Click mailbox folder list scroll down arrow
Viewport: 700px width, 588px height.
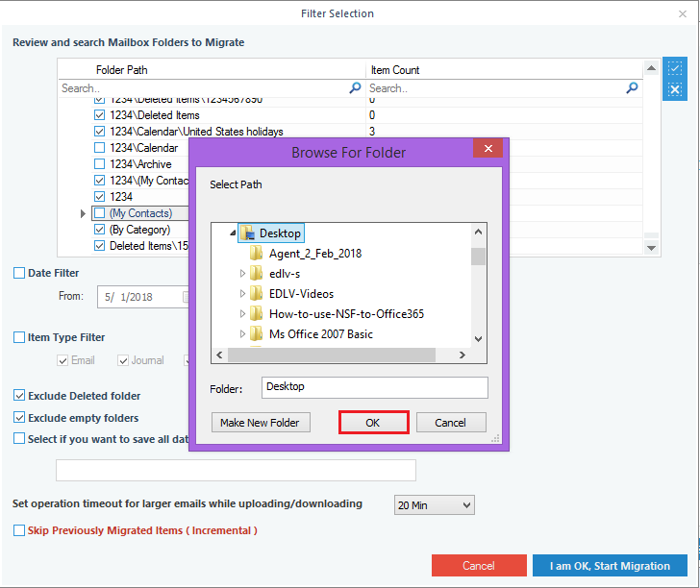(651, 248)
